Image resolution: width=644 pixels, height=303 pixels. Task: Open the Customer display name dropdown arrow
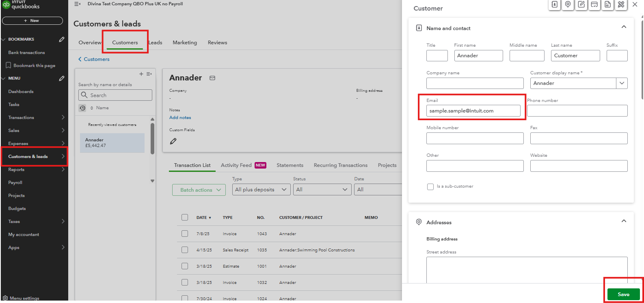click(622, 83)
